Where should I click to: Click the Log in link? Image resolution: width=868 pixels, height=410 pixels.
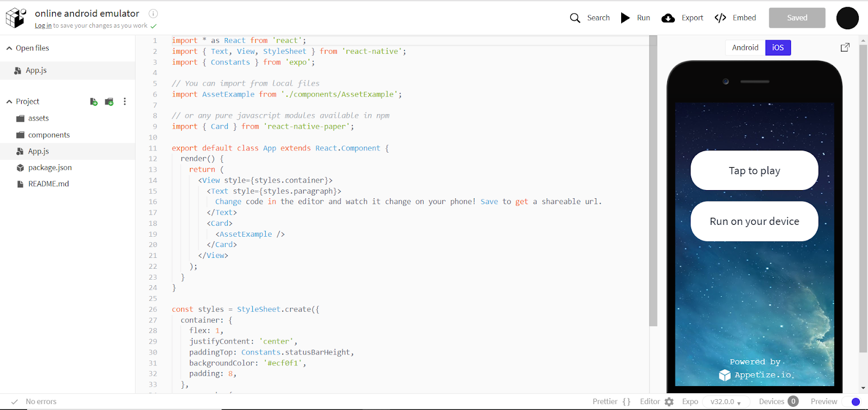(x=43, y=26)
